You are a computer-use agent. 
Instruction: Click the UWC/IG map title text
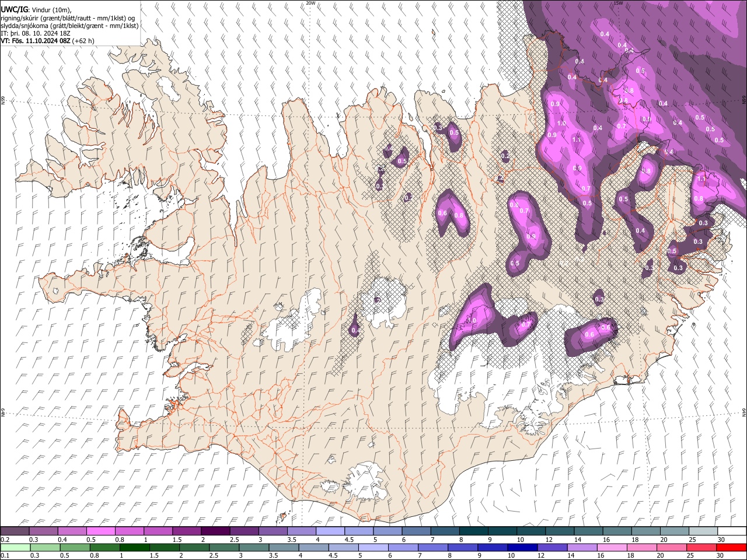(x=13, y=9)
